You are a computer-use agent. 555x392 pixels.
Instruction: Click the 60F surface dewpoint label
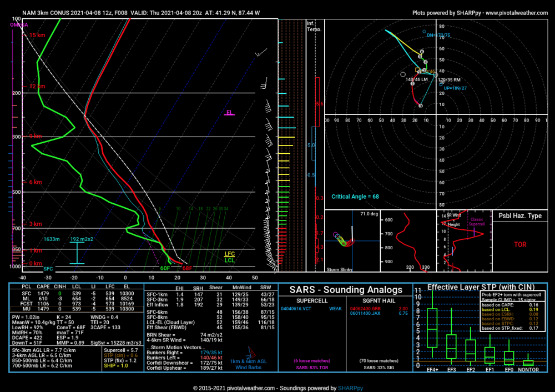pyautogui.click(x=165, y=269)
